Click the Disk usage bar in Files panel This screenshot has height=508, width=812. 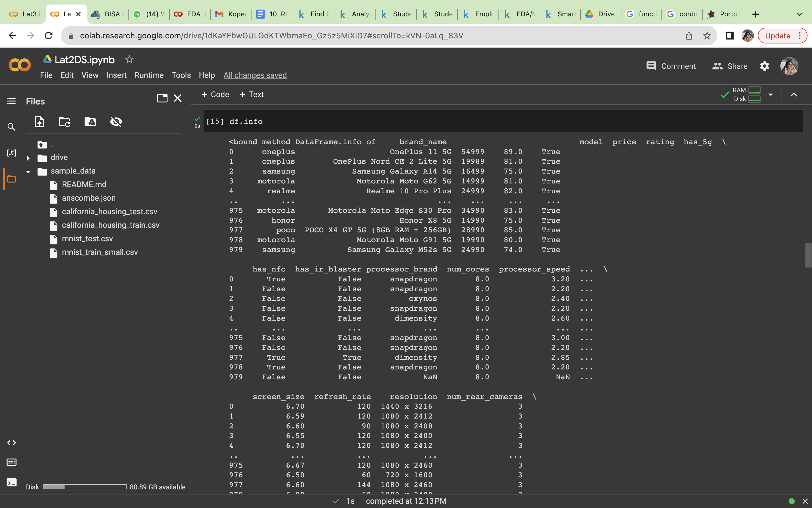pos(85,487)
